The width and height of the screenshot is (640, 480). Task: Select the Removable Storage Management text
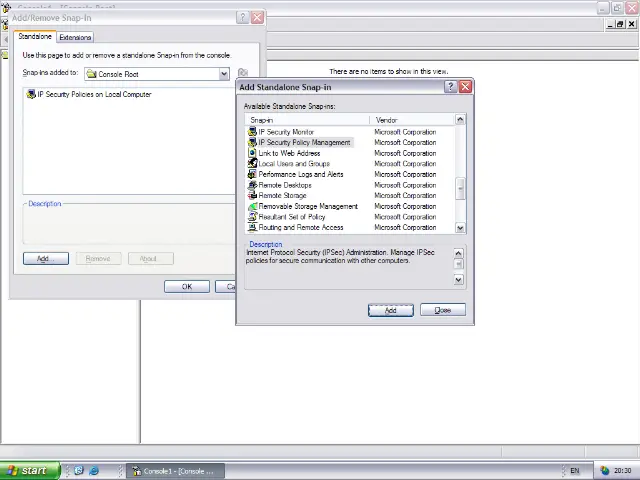(x=308, y=207)
